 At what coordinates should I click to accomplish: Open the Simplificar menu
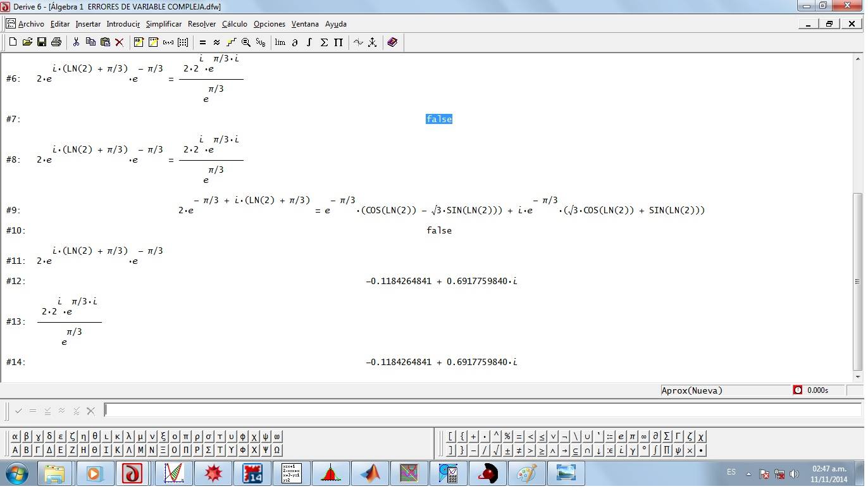point(163,24)
